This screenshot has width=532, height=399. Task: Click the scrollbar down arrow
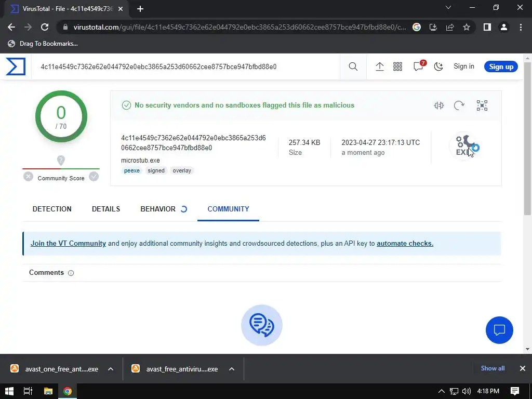(528, 349)
